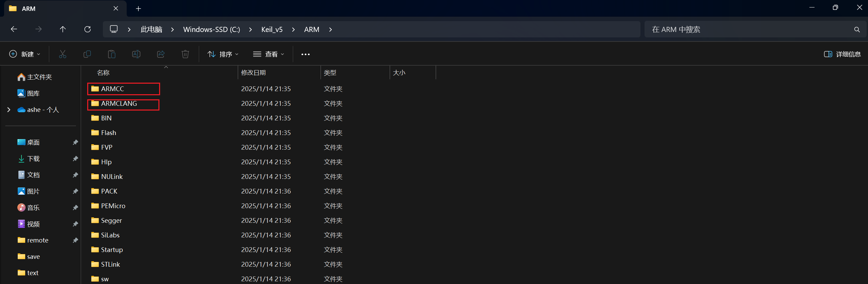Click the Rename icon in toolbar
Image resolution: width=868 pixels, height=284 pixels.
tap(136, 54)
